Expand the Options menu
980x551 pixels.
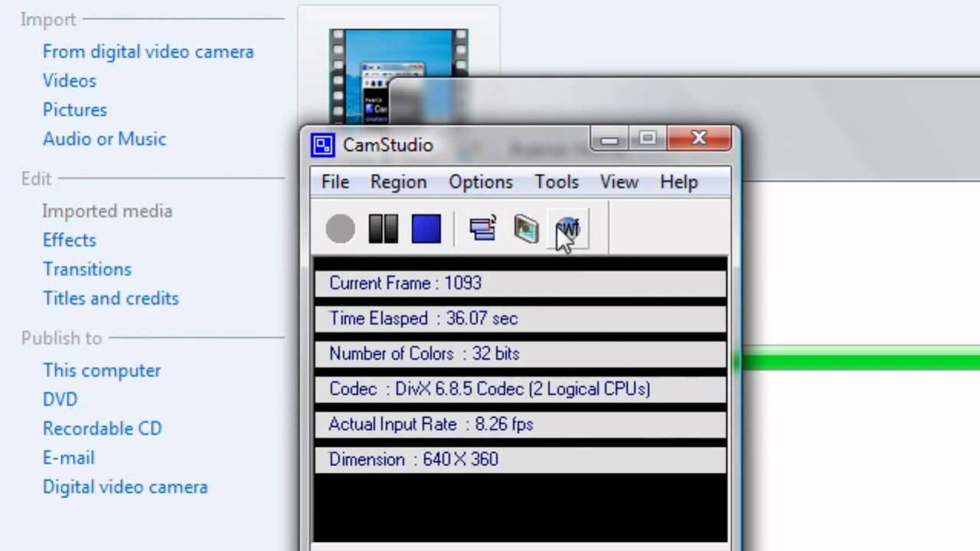click(x=480, y=182)
